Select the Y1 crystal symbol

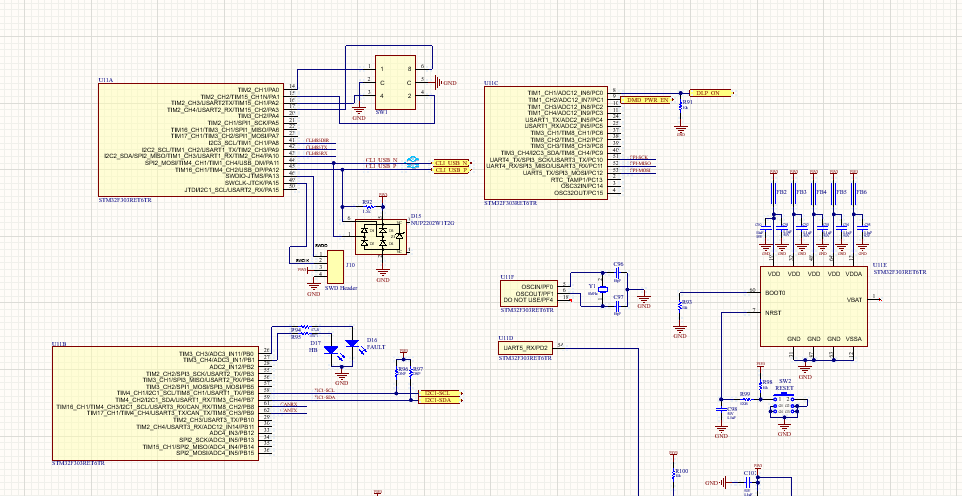602,290
